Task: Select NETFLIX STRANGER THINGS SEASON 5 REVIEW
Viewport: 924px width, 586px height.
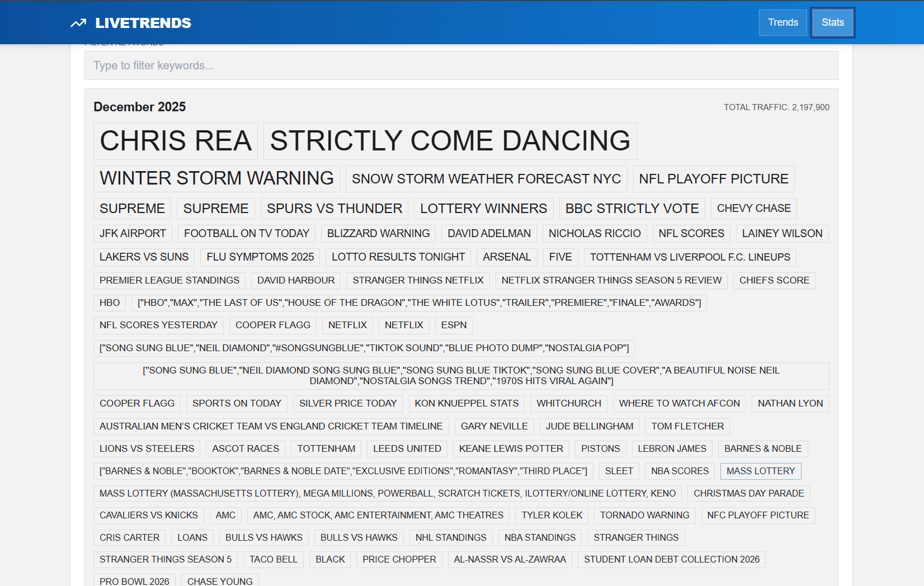Action: pyautogui.click(x=611, y=281)
